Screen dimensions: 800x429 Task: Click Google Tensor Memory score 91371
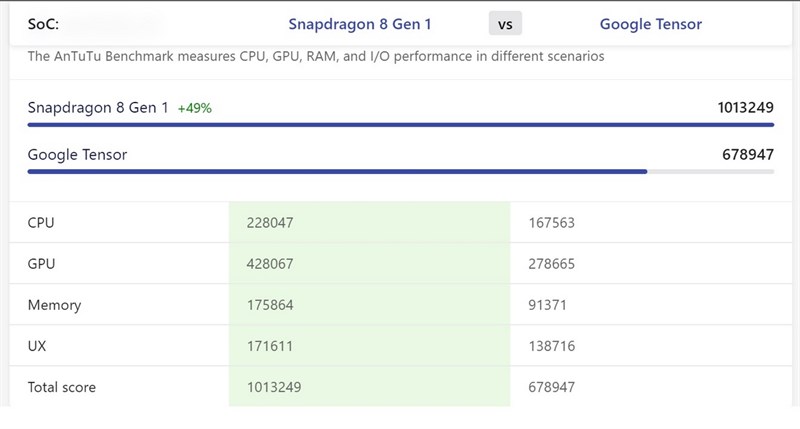point(547,305)
